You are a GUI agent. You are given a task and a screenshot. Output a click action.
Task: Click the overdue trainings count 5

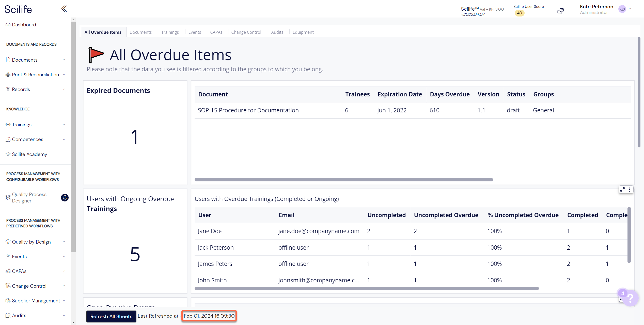tap(135, 254)
